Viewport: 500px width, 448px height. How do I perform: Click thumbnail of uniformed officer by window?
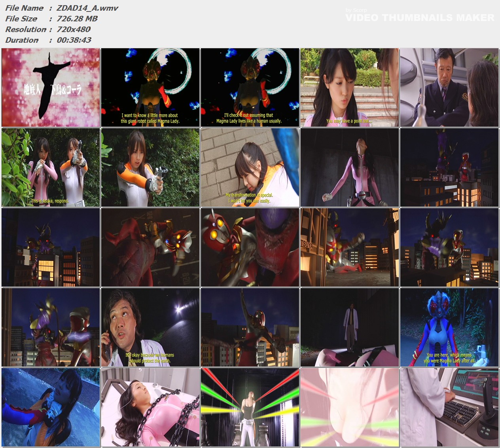pos(449,87)
